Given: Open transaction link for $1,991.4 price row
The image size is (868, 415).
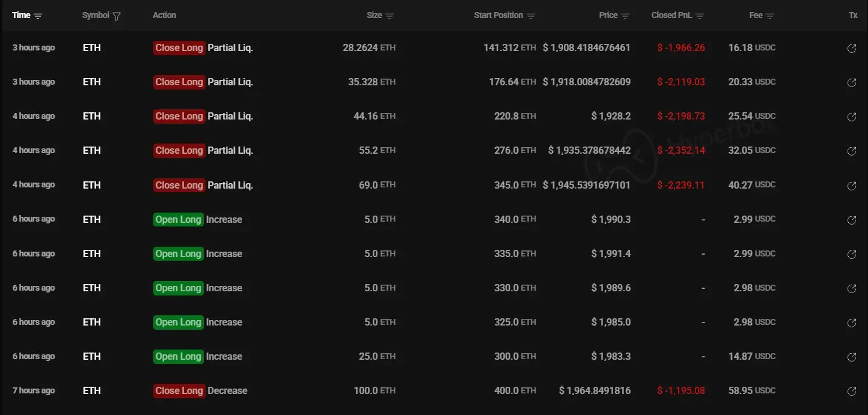Looking at the screenshot, I should (x=851, y=254).
